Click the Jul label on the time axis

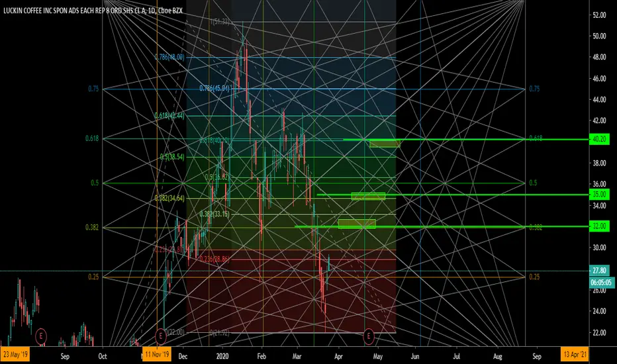[x=456, y=357]
